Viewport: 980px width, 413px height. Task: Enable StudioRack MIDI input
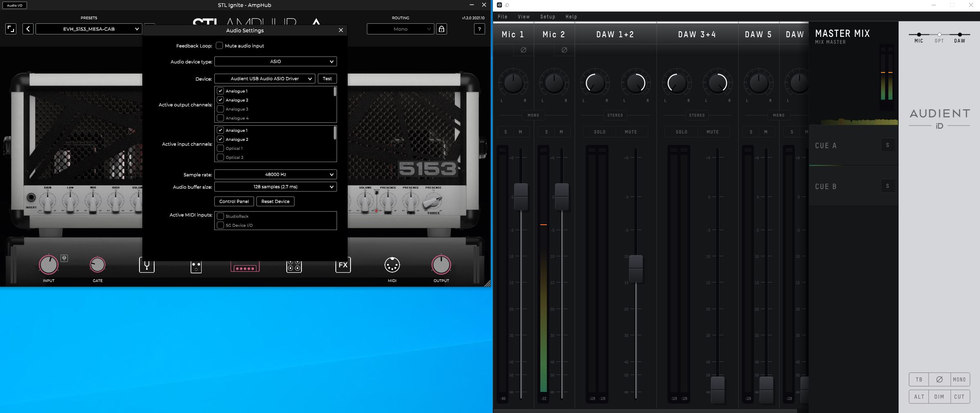pos(220,216)
